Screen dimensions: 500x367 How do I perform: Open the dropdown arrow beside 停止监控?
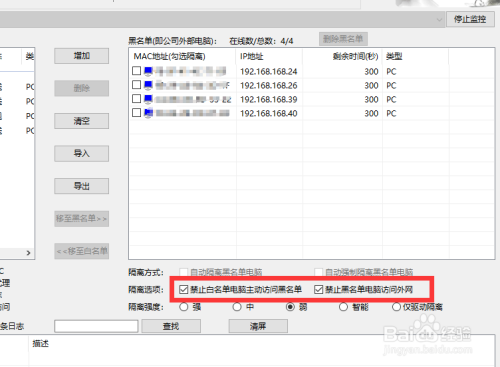pyautogui.click(x=439, y=20)
